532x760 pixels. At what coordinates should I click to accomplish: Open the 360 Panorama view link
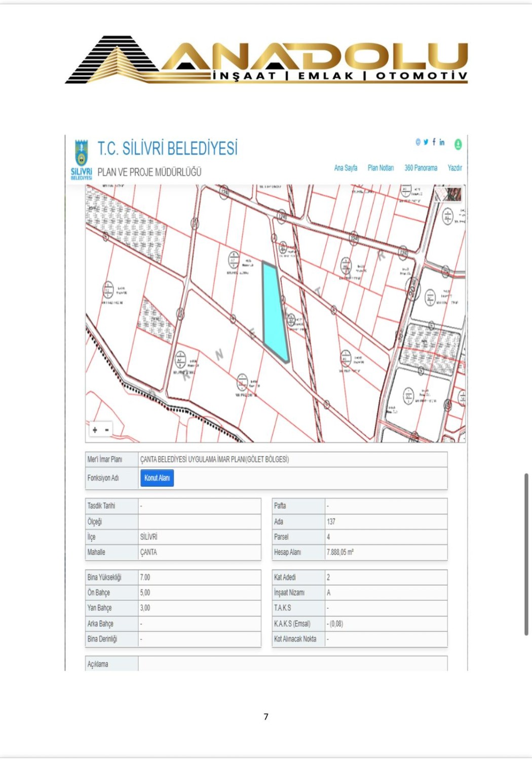click(421, 168)
